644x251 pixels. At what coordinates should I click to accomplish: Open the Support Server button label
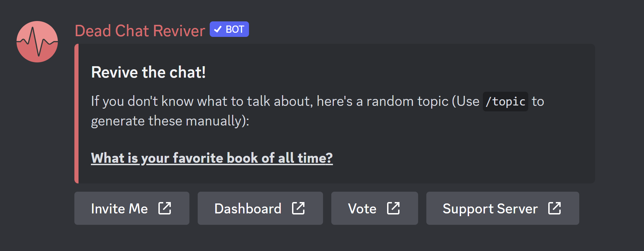pos(490,209)
